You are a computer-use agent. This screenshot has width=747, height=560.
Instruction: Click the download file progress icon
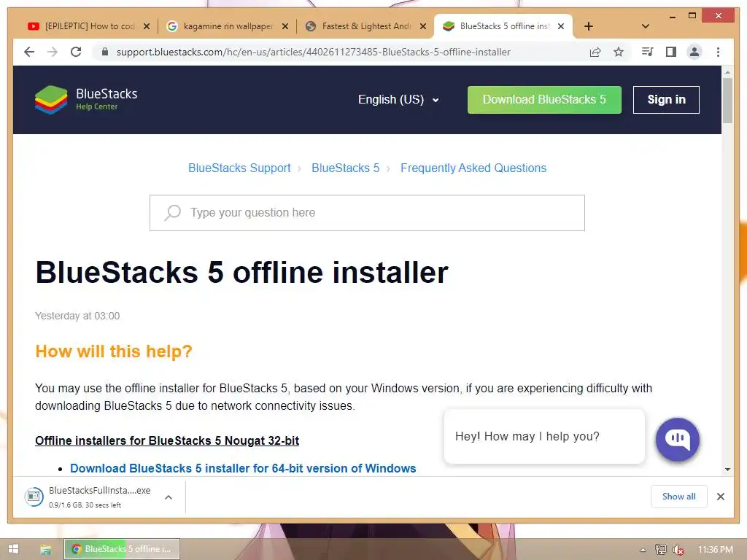coord(34,497)
